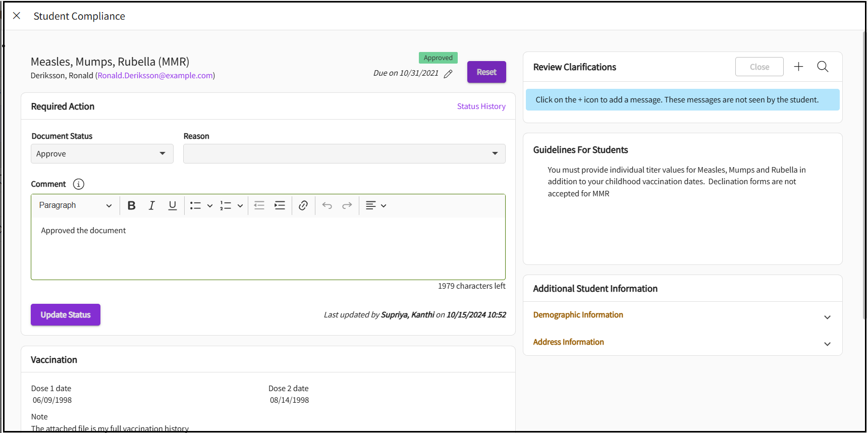Viewport: 868px width, 433px height.
Task: Open the Paragraph style dropdown
Action: coord(75,205)
